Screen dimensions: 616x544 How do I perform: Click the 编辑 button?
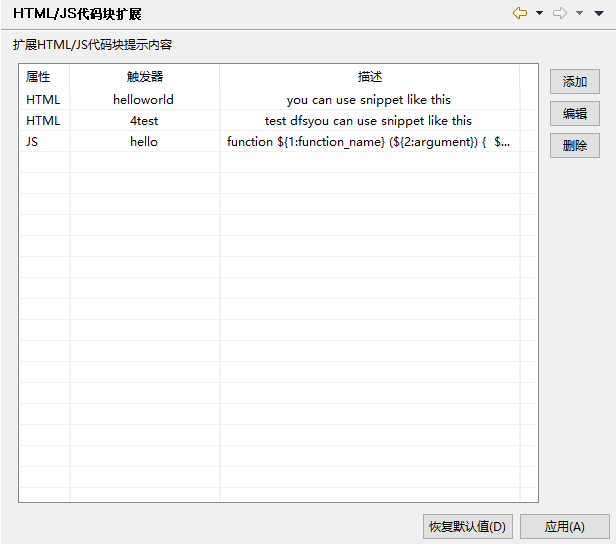574,114
